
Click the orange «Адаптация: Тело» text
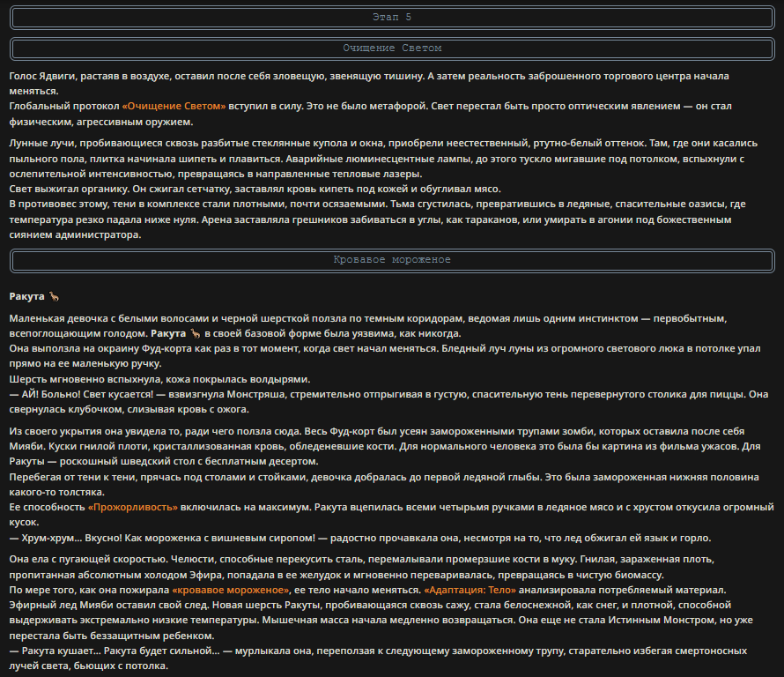(x=470, y=591)
